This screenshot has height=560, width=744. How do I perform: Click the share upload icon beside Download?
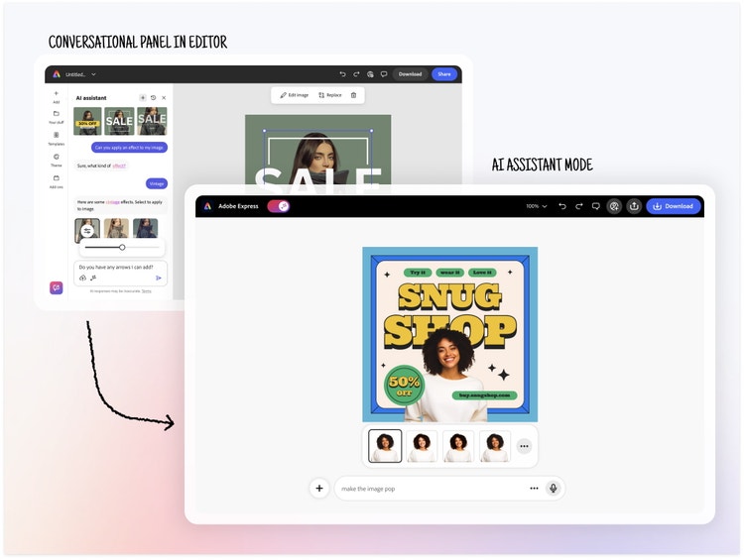(634, 206)
